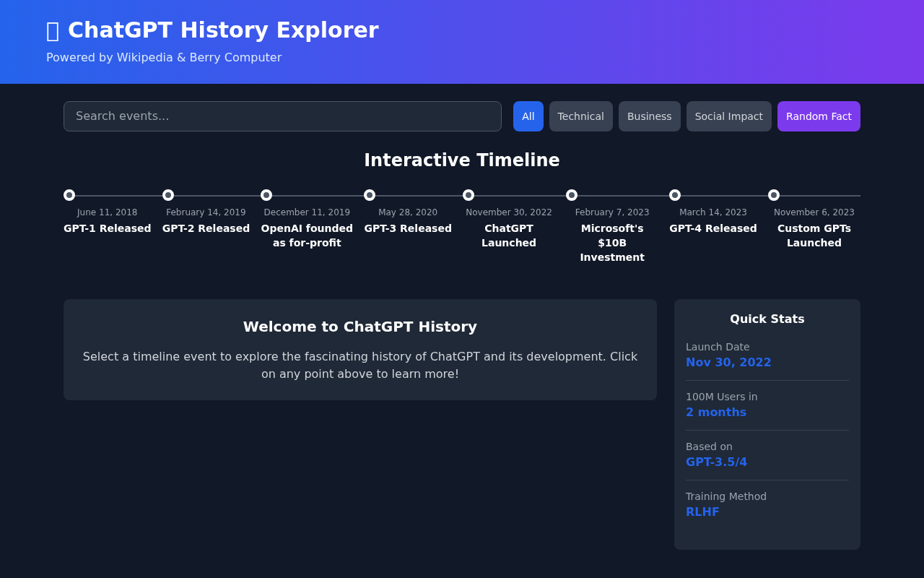The height and width of the screenshot is (578, 924).
Task: Select the GPT-1 Released timeline marker
Action: (x=69, y=194)
